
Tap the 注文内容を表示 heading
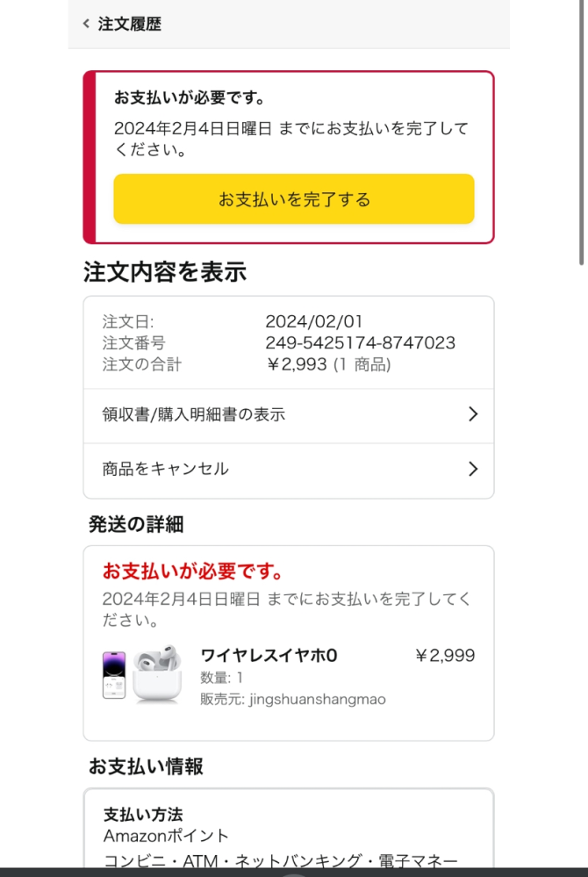[163, 273]
